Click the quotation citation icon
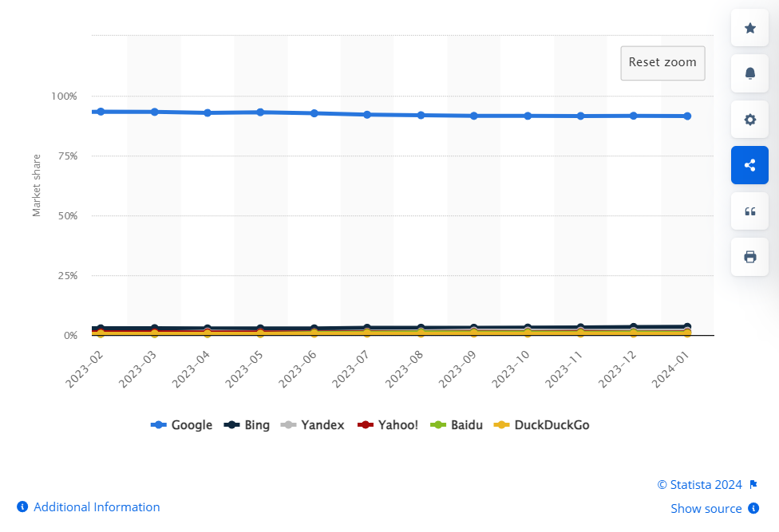The width and height of the screenshot is (779, 532). coord(749,211)
